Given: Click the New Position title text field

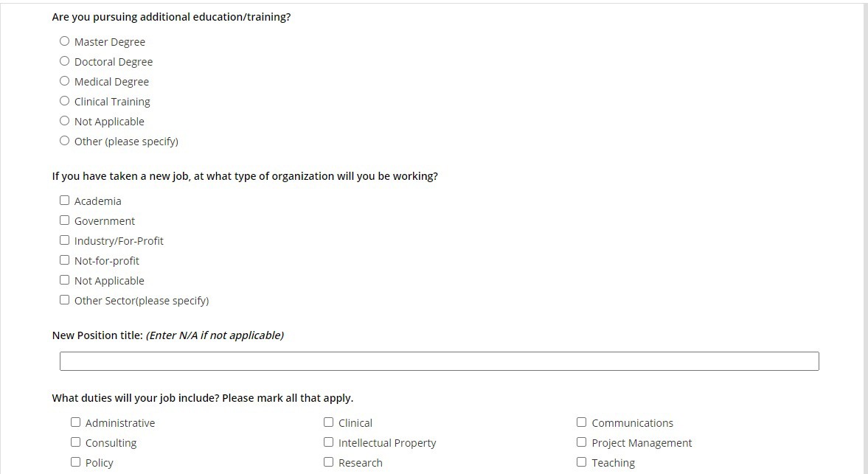Looking at the screenshot, I should pos(439,361).
